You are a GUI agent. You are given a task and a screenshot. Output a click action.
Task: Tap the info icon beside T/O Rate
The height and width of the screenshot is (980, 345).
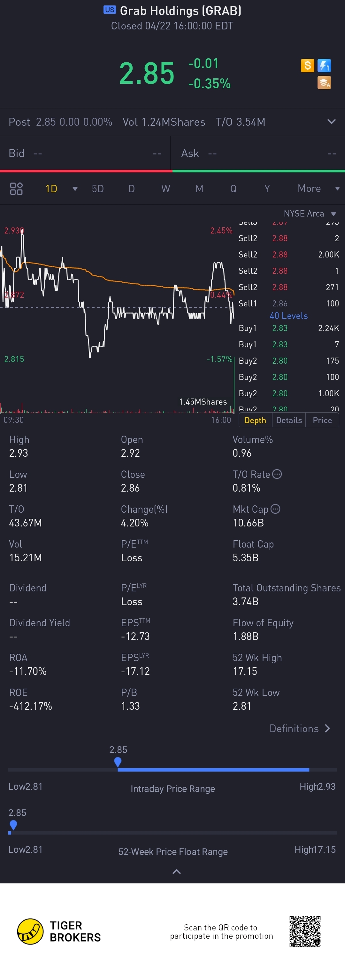tap(277, 474)
